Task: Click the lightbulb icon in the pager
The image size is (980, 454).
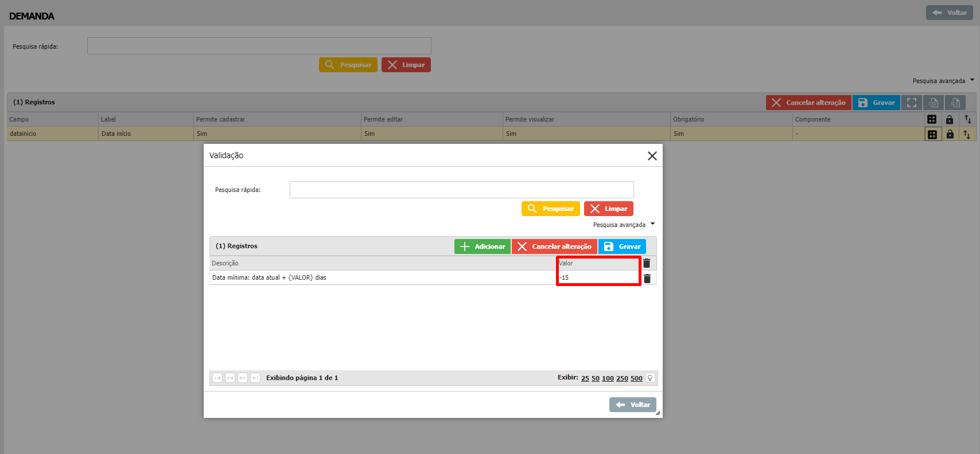Action: pyautogui.click(x=650, y=378)
